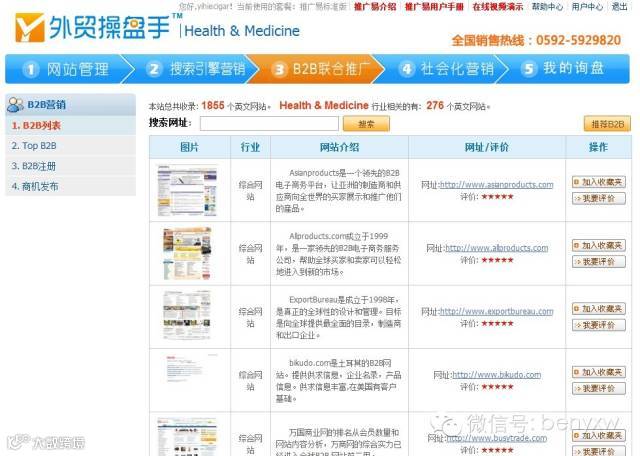
Task: Click the hotline 0592-5929820 text
Action: (578, 40)
